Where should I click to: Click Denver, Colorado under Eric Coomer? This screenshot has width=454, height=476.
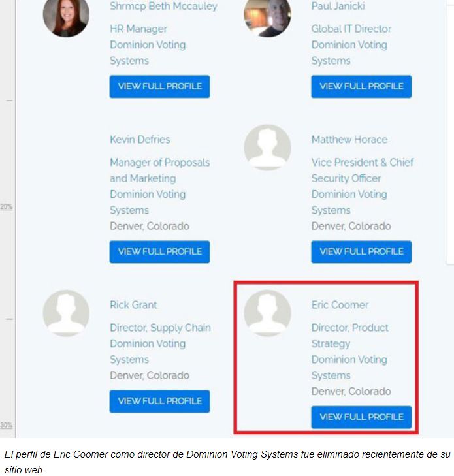[351, 392]
